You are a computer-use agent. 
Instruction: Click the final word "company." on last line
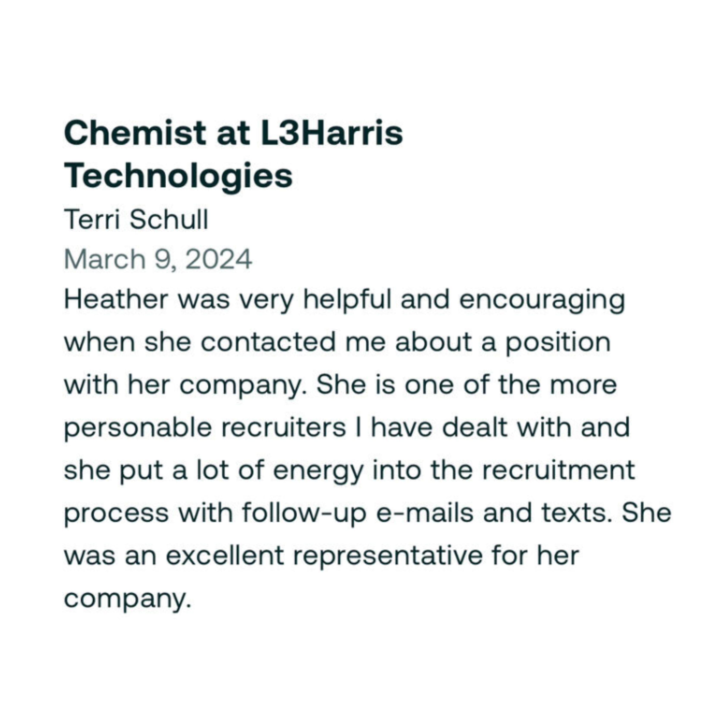pos(128,599)
